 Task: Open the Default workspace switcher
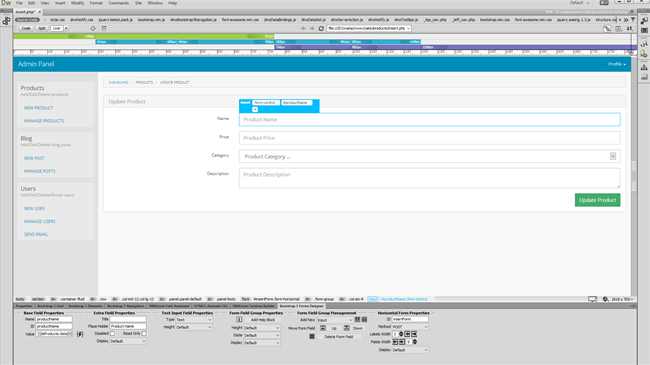(x=579, y=3)
